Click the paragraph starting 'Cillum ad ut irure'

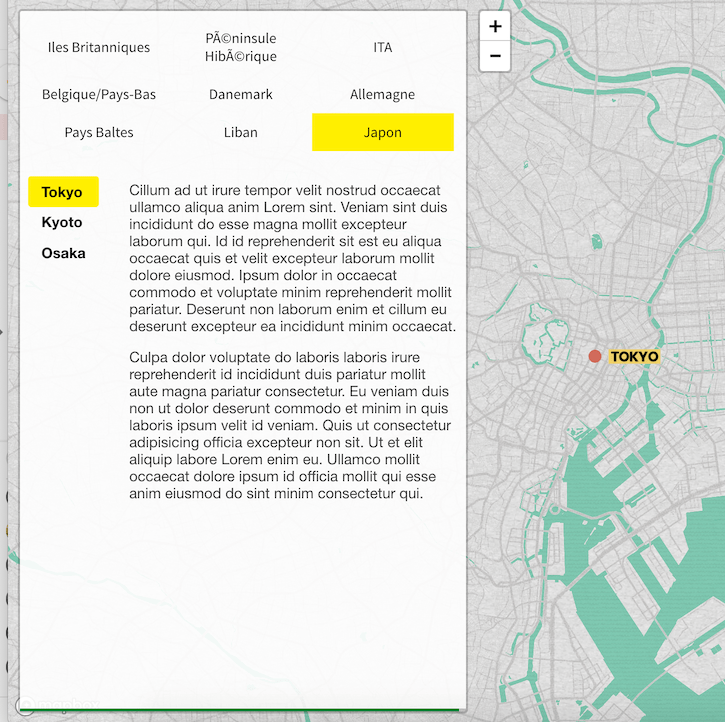[292, 258]
